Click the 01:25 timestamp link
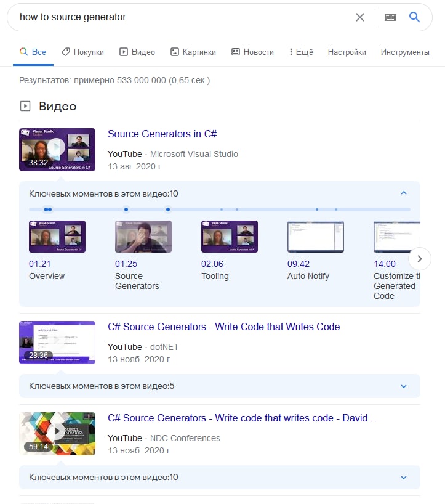The height and width of the screenshot is (504, 445). 126,264
